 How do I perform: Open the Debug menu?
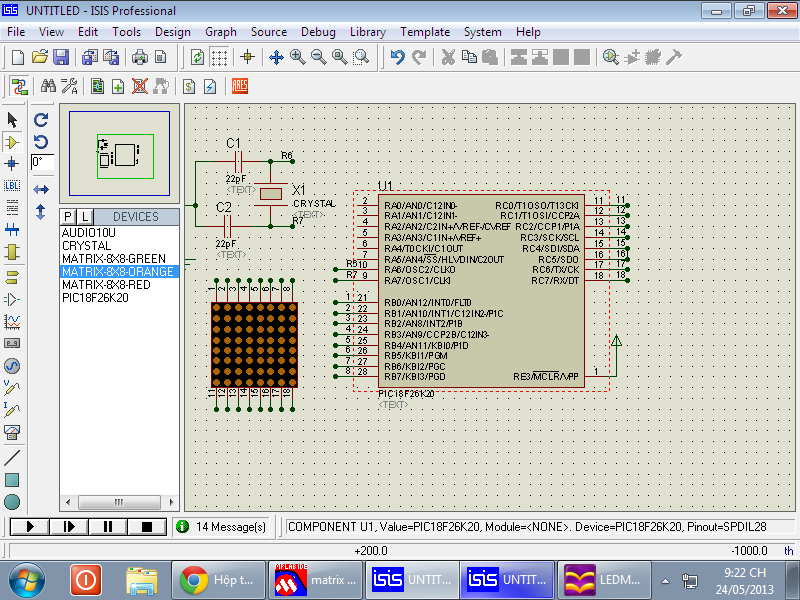[318, 32]
